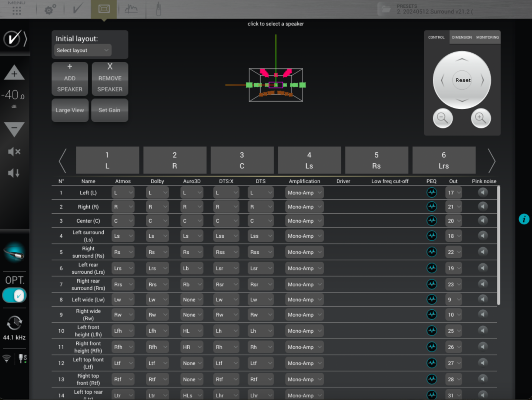Viewport: 532px width, 400px height.
Task: Open the settings gears icon in top bar
Action: 50,9
